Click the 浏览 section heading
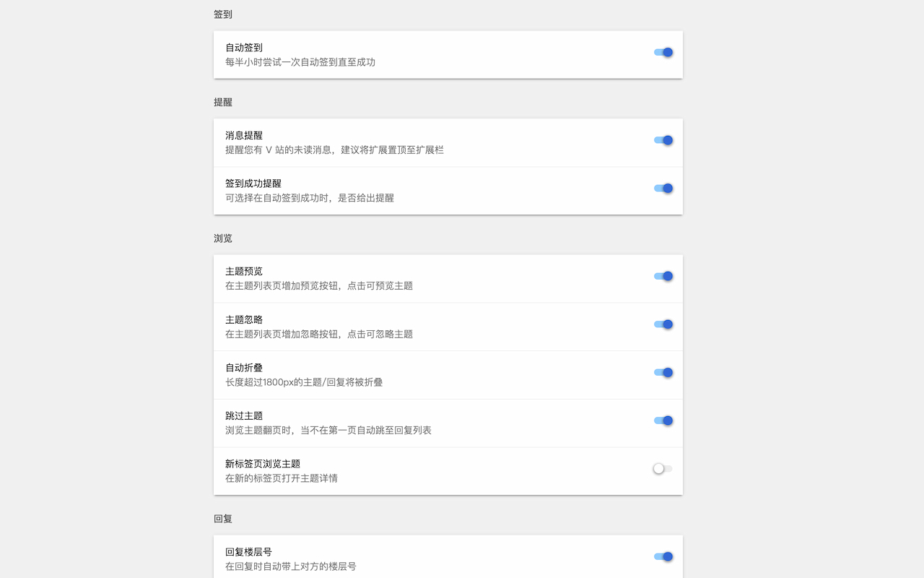The image size is (924, 578). coord(223,238)
